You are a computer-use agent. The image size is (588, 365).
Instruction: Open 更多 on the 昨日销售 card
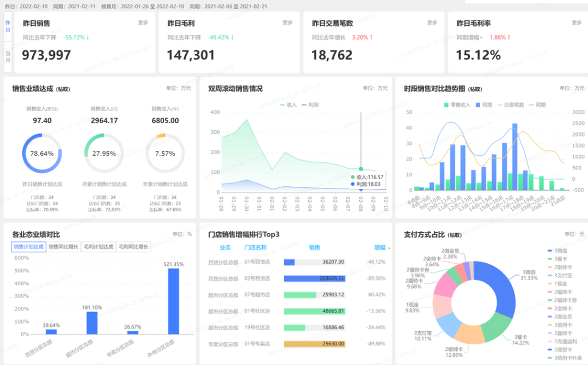coord(143,23)
